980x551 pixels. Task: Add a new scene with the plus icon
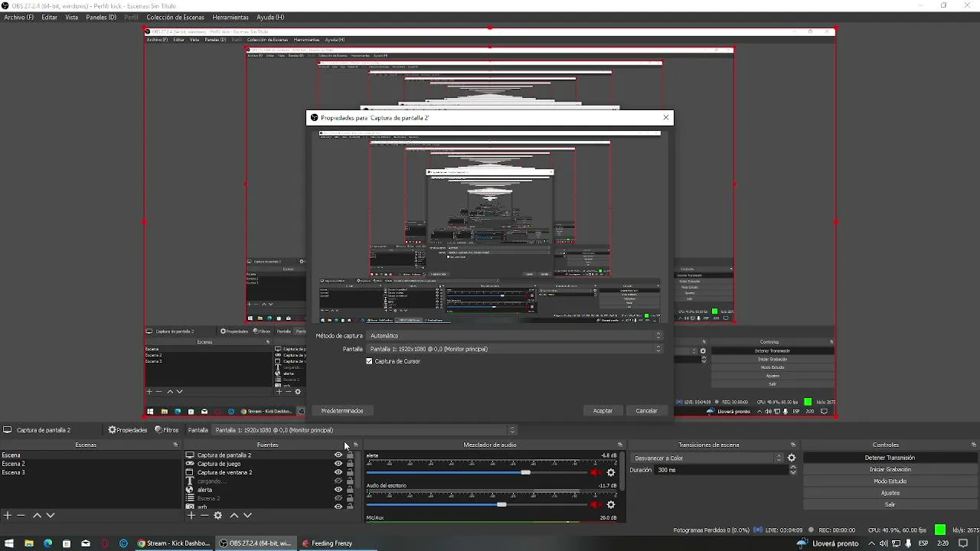(8, 516)
